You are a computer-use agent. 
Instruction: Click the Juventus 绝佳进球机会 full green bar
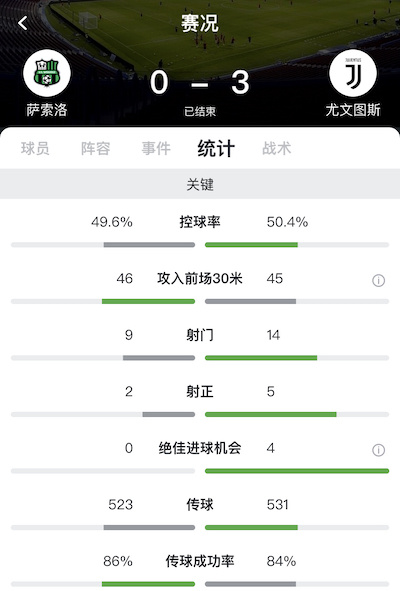pos(297,471)
